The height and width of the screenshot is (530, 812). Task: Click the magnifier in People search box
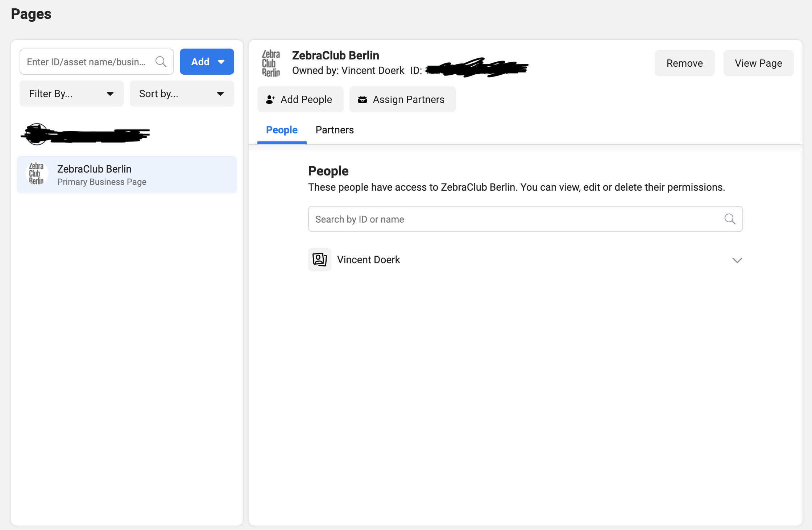tap(730, 219)
